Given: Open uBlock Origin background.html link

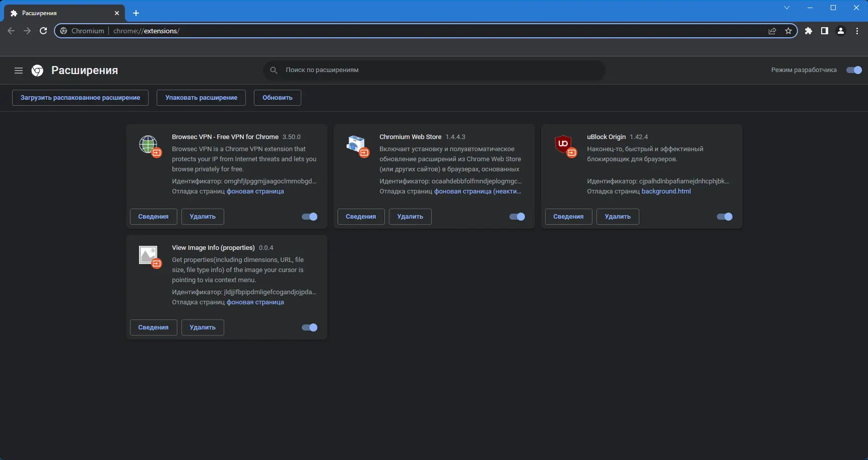Looking at the screenshot, I should (666, 191).
